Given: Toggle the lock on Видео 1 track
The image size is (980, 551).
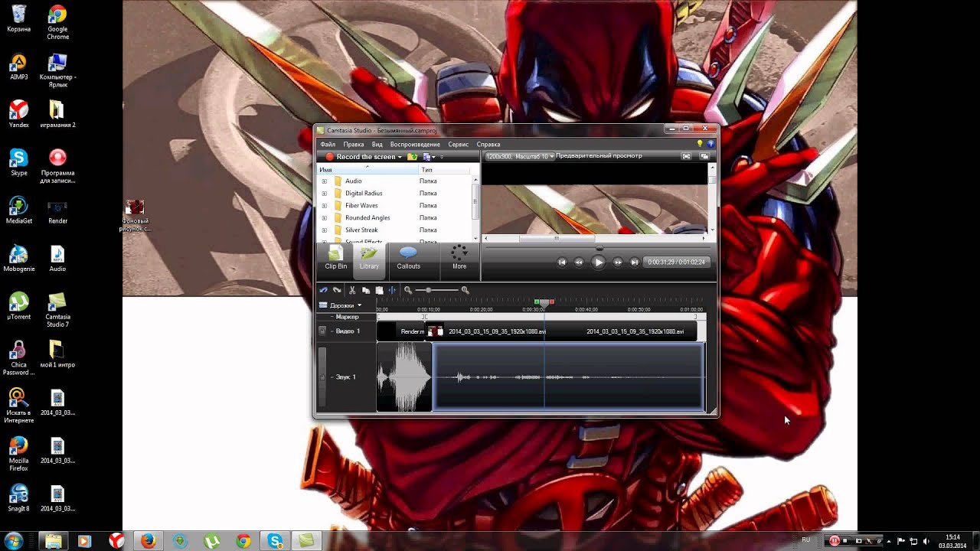Looking at the screenshot, I should click(x=322, y=331).
